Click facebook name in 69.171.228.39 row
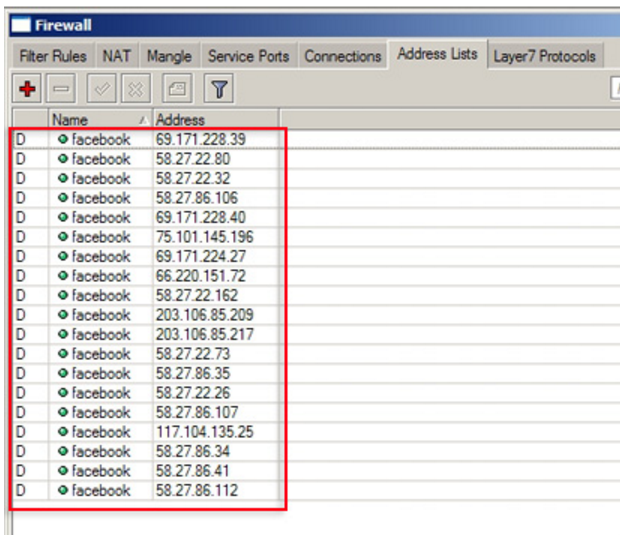 (101, 139)
